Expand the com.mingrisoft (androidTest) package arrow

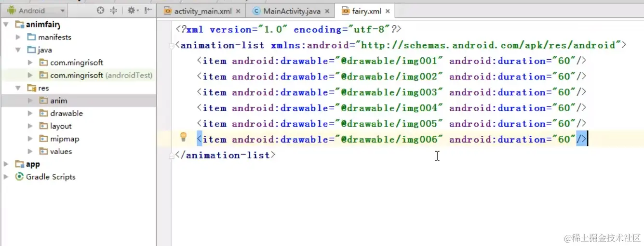point(30,75)
